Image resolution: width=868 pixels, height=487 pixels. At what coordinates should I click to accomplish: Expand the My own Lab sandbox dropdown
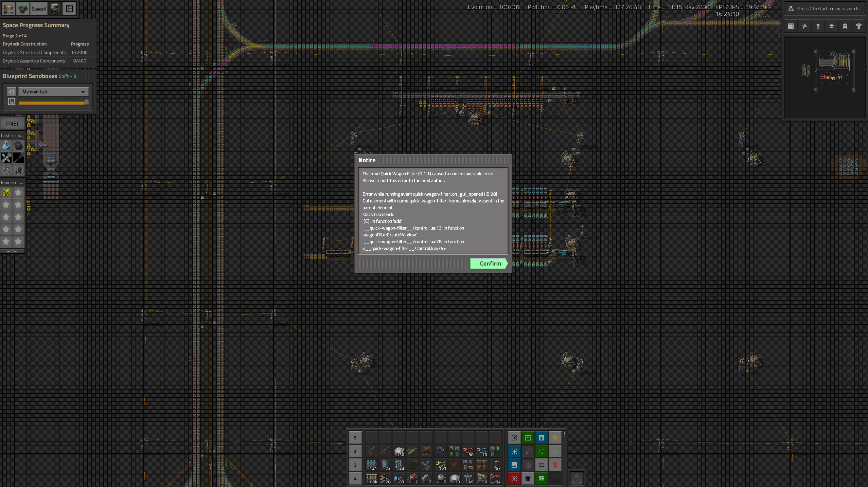click(53, 92)
